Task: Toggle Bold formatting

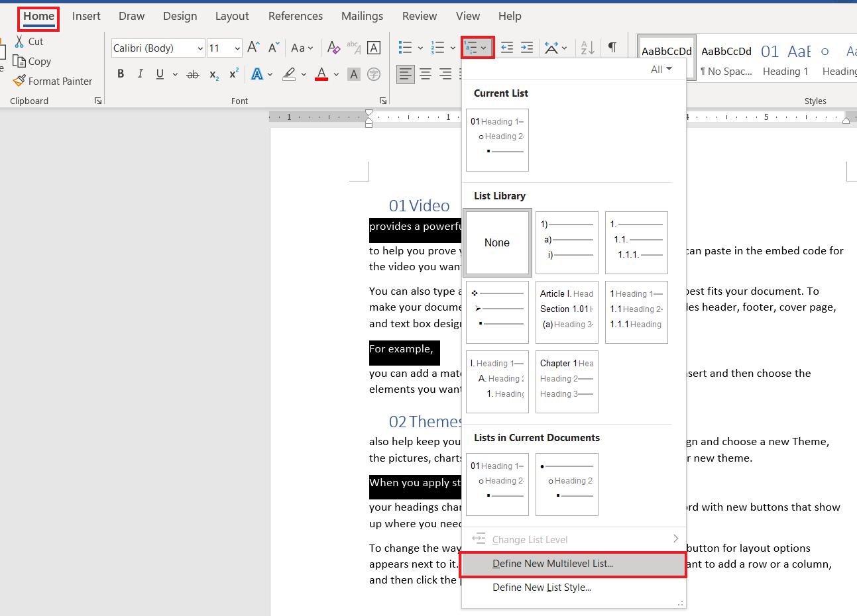Action: 121,74
